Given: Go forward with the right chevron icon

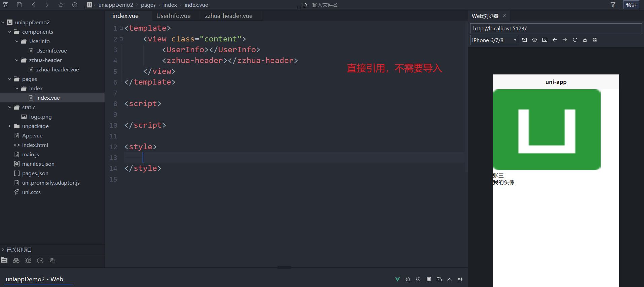Looking at the screenshot, I should click(47, 5).
